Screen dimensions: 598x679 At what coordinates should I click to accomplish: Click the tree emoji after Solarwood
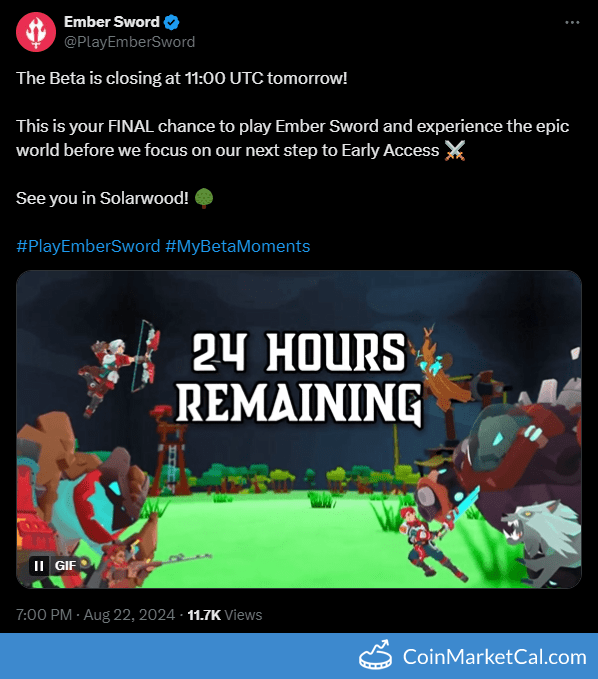[204, 198]
